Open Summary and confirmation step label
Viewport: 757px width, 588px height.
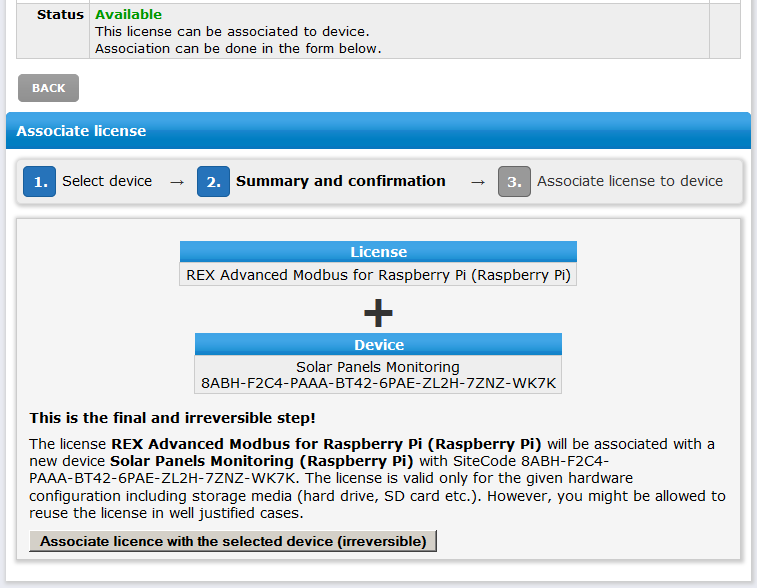pos(341,181)
